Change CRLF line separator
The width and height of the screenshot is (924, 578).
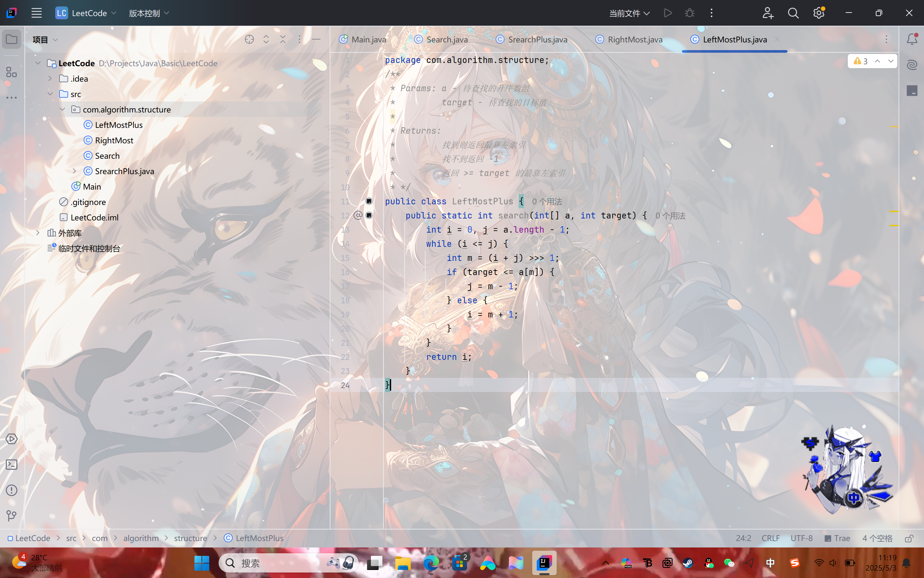click(x=770, y=538)
